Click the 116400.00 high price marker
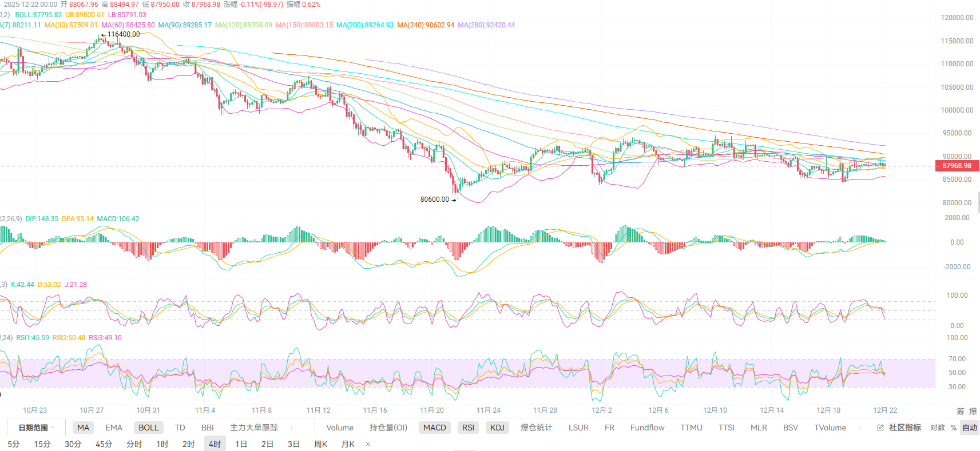This screenshot has height=451, width=980. (123, 34)
